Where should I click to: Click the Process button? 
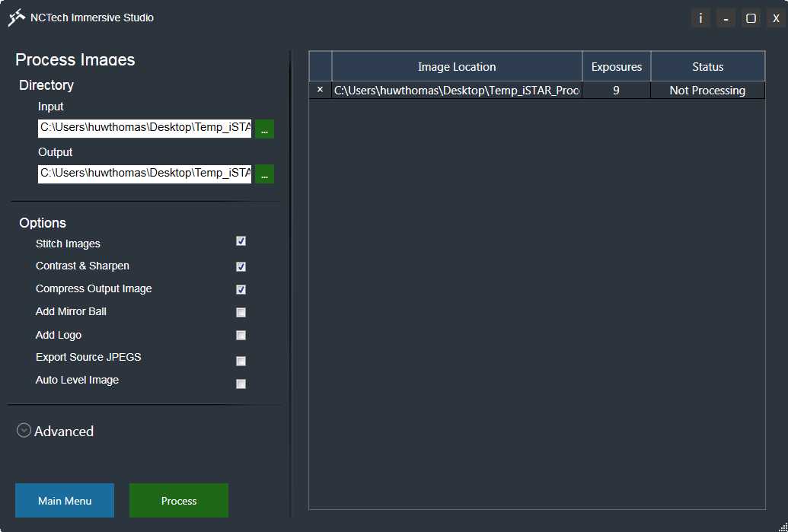(x=179, y=501)
